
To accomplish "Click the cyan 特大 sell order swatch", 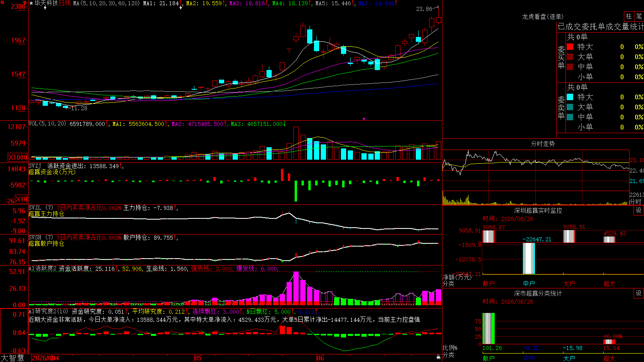I will coord(570,97).
